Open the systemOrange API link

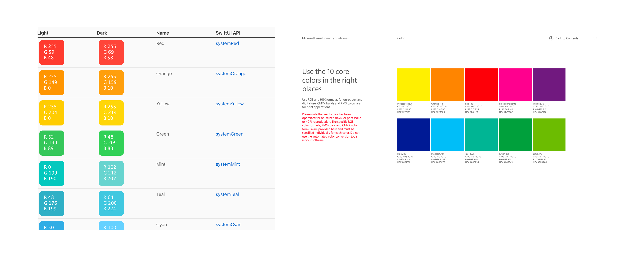coord(231,74)
